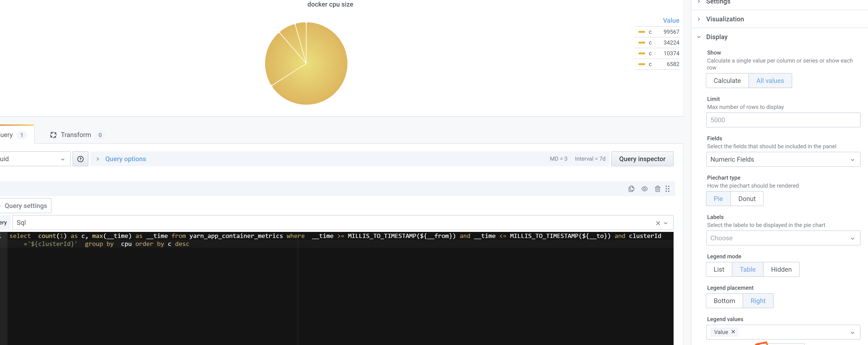Screen dimensions: 868x345
Task: Open the Choose labels dropdown
Action: pyautogui.click(x=782, y=238)
